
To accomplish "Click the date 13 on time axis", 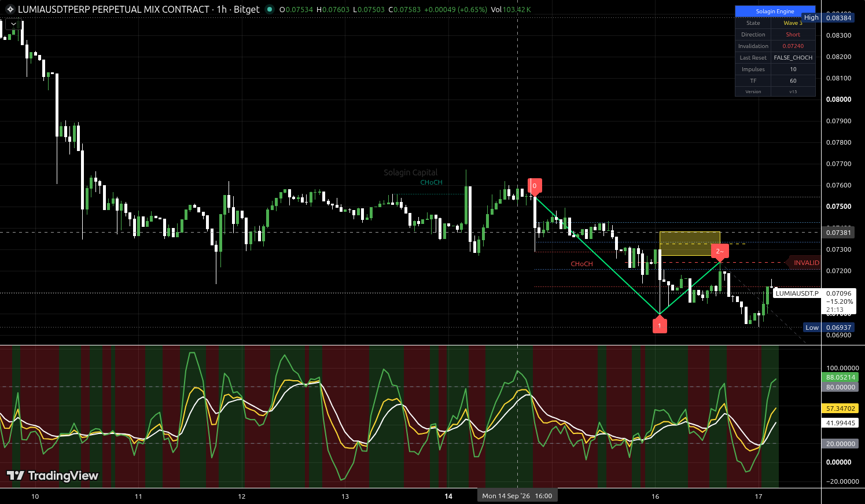I will tap(345, 496).
